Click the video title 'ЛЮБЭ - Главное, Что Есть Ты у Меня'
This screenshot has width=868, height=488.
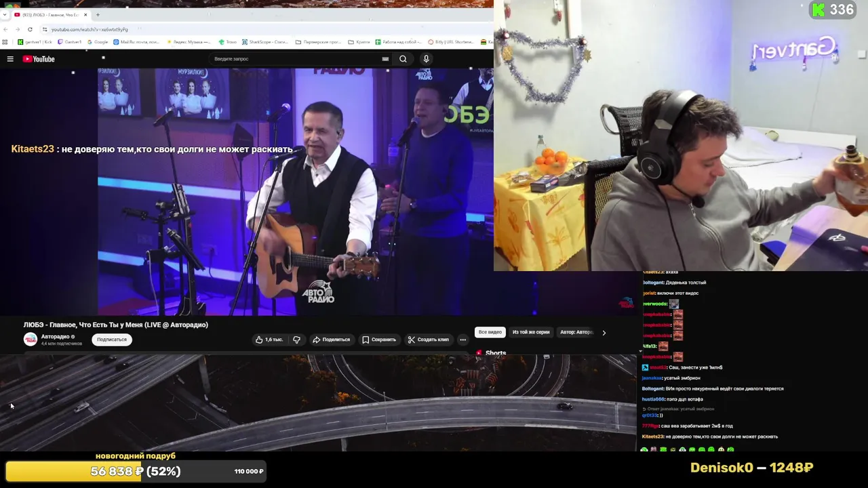click(x=116, y=325)
